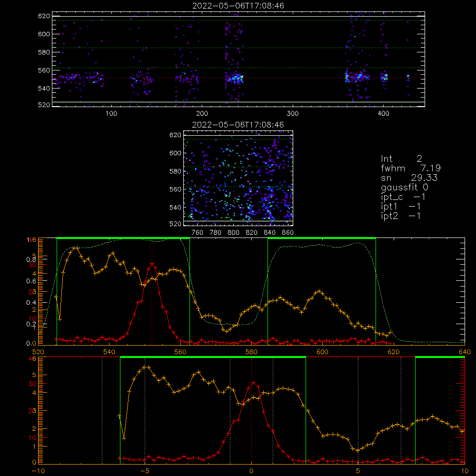The height and width of the screenshot is (476, 476).
Task: Click x-axis tick label 780 of middle image
Action: pyautogui.click(x=216, y=233)
